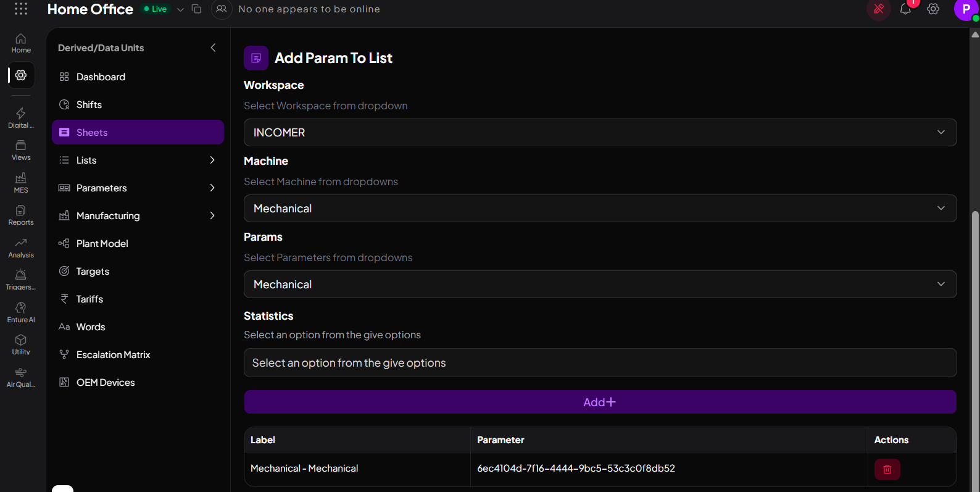Open the Air Quality module icon
Image resolution: width=980 pixels, height=492 pixels.
click(21, 378)
